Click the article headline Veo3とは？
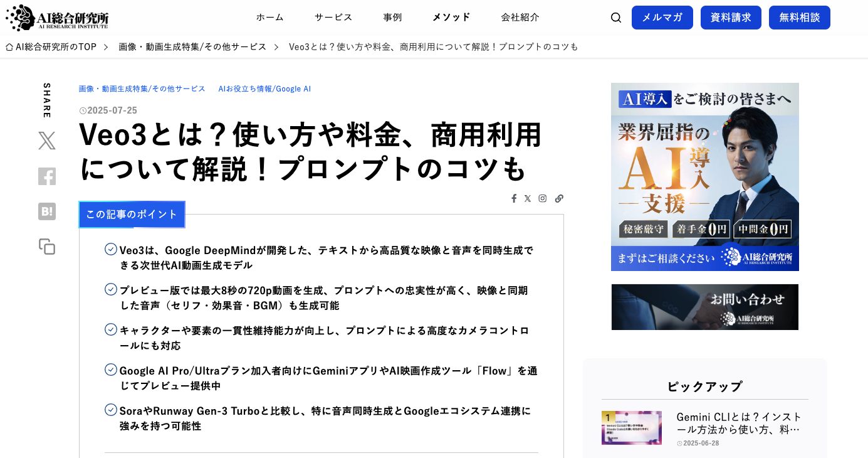Screen dimensions: 868x458 (310, 152)
